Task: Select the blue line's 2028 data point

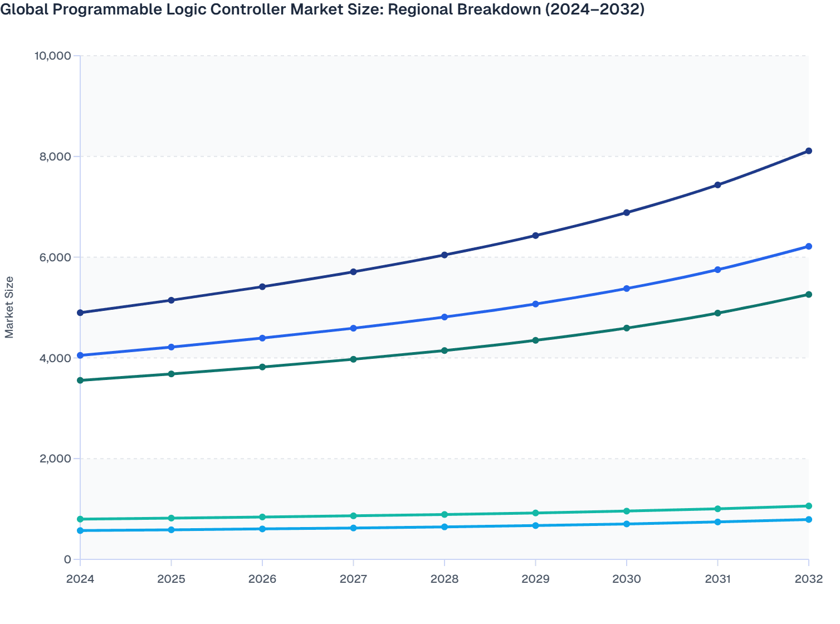Action: point(444,316)
